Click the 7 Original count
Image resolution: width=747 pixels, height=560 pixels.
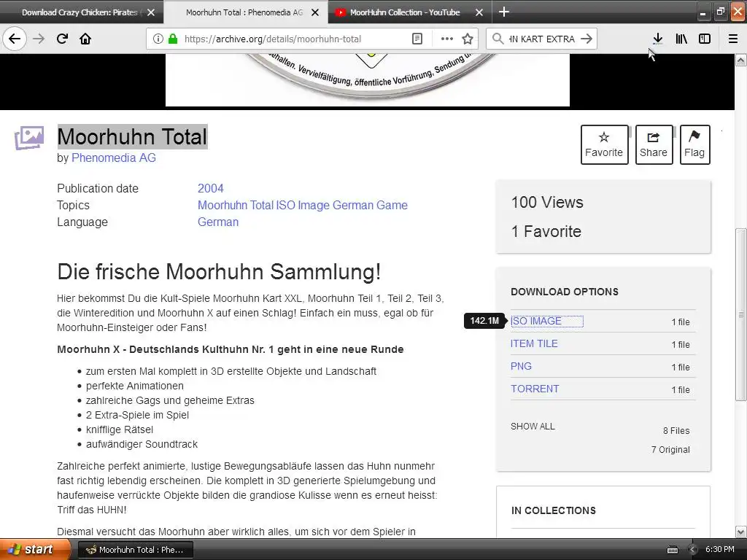[670, 449]
